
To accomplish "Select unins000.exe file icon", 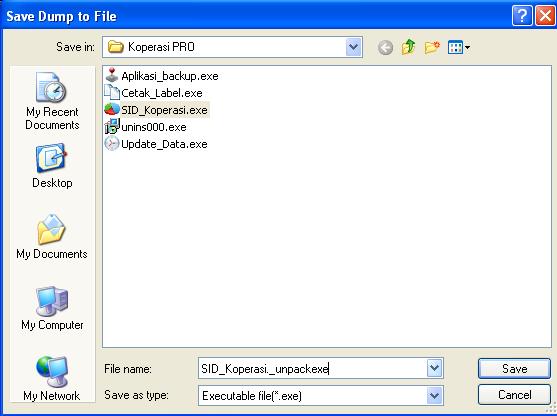I will click(112, 126).
